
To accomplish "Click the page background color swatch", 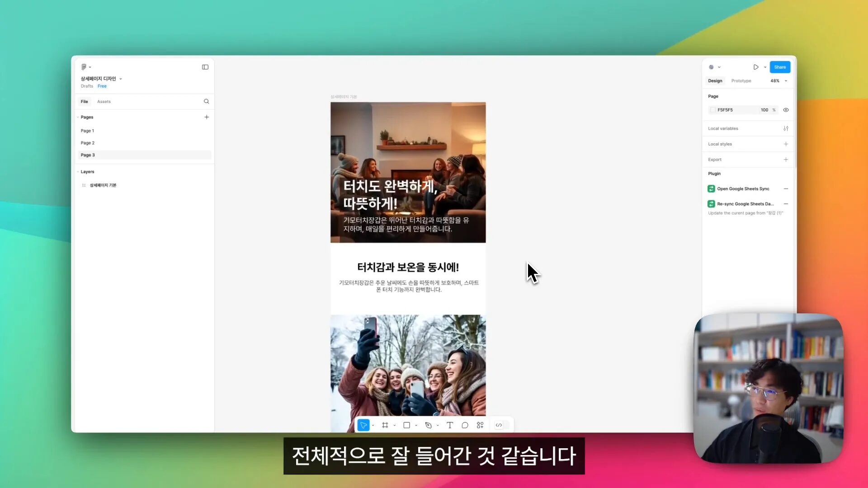I will pyautogui.click(x=713, y=110).
